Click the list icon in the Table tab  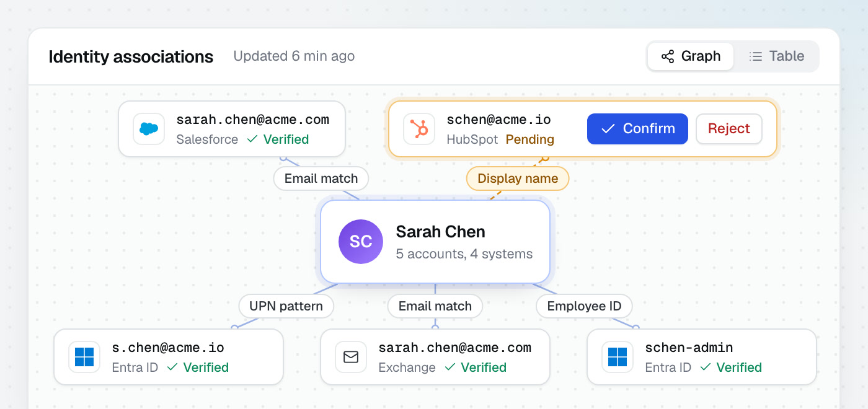(756, 56)
